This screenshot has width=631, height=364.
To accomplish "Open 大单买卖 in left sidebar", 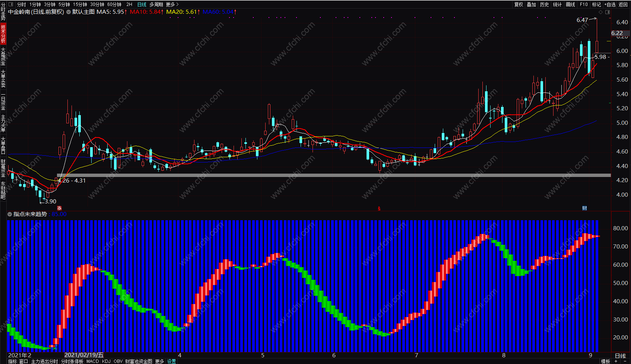I will pos(3,79).
